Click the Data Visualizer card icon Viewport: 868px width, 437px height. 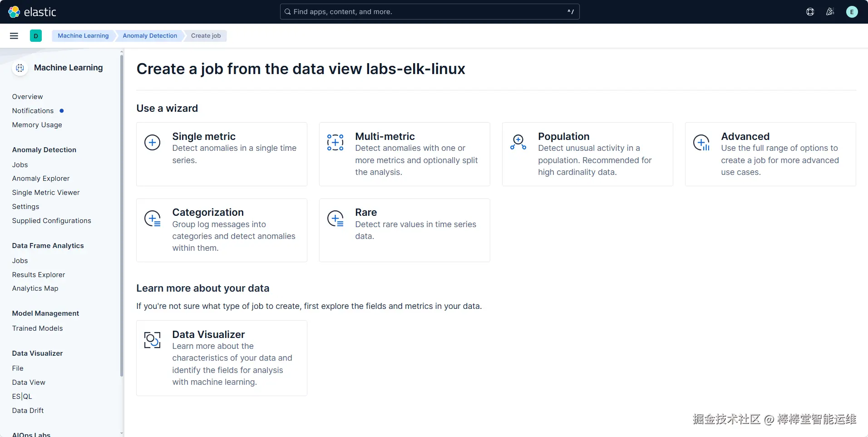[153, 340]
